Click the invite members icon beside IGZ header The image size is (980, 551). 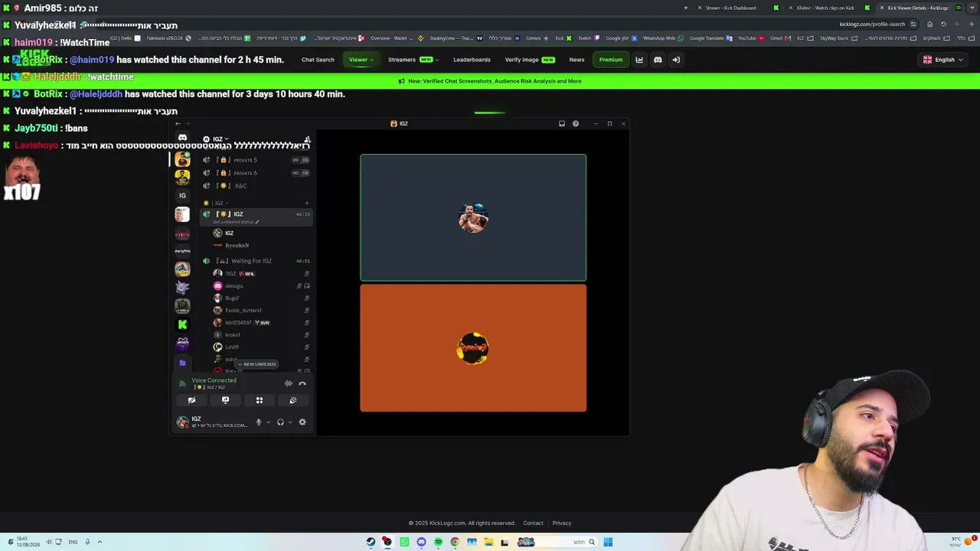(307, 139)
